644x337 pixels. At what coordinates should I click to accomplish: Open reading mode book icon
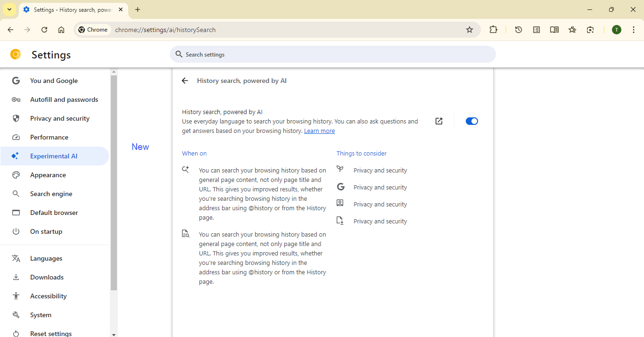click(x=554, y=30)
